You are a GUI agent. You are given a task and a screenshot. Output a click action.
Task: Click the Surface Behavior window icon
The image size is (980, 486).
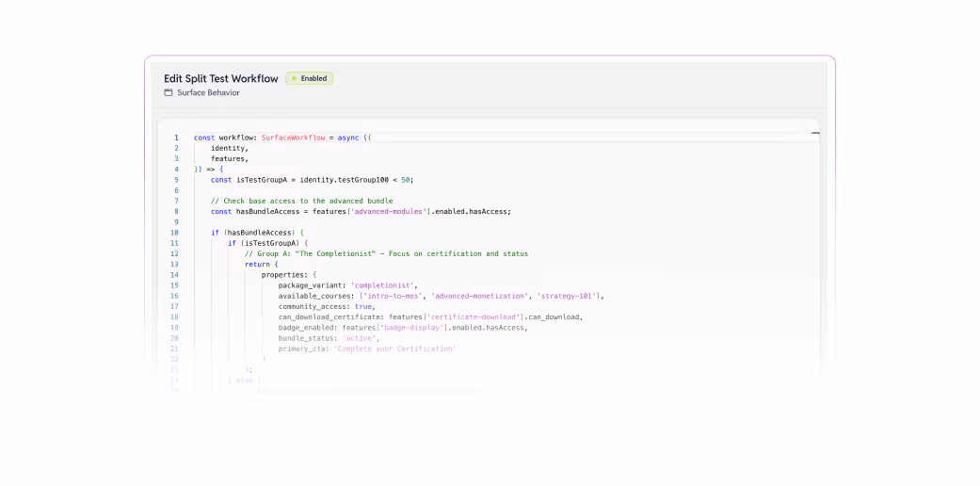pyautogui.click(x=169, y=92)
